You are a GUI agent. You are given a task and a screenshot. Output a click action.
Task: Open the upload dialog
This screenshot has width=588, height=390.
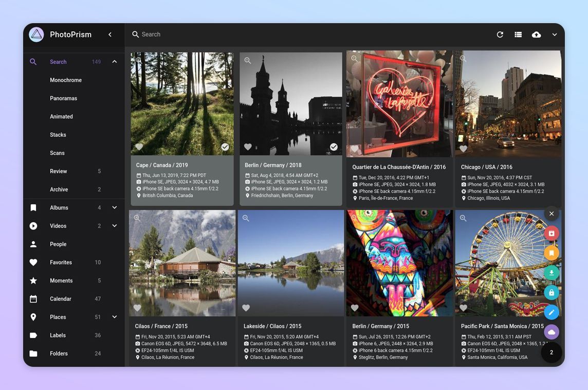(x=536, y=34)
